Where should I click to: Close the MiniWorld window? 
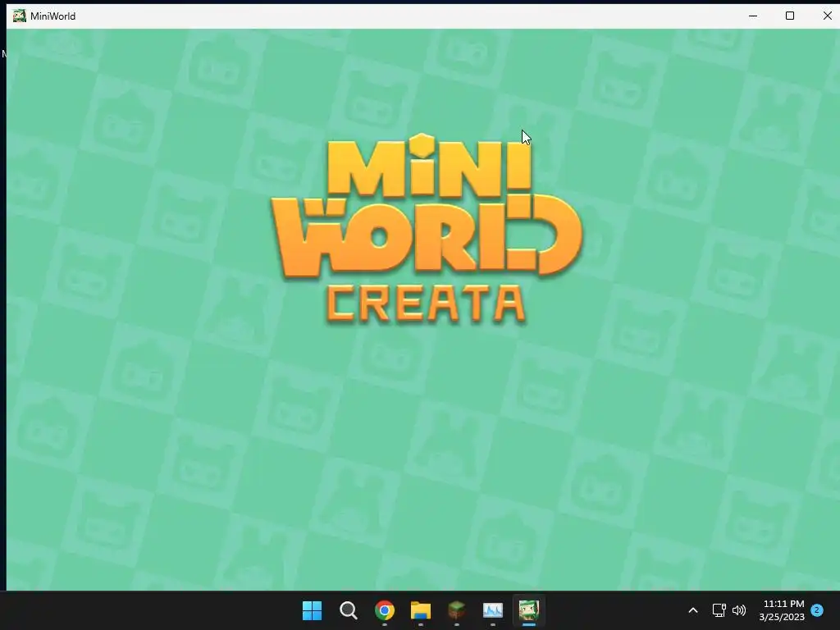tap(827, 16)
